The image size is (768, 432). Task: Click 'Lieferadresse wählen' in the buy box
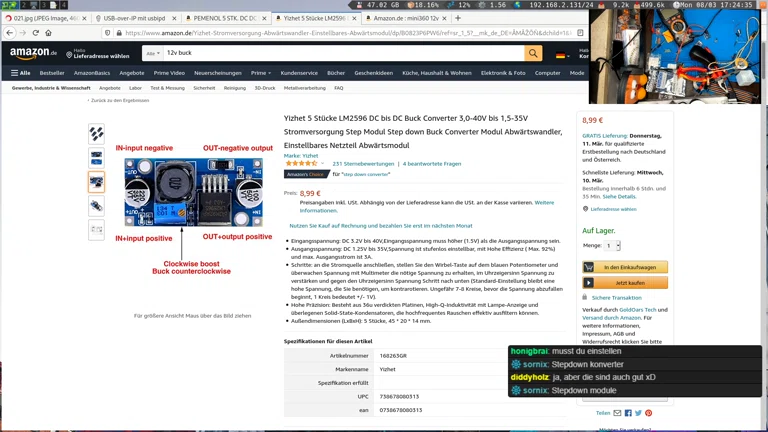coord(613,209)
